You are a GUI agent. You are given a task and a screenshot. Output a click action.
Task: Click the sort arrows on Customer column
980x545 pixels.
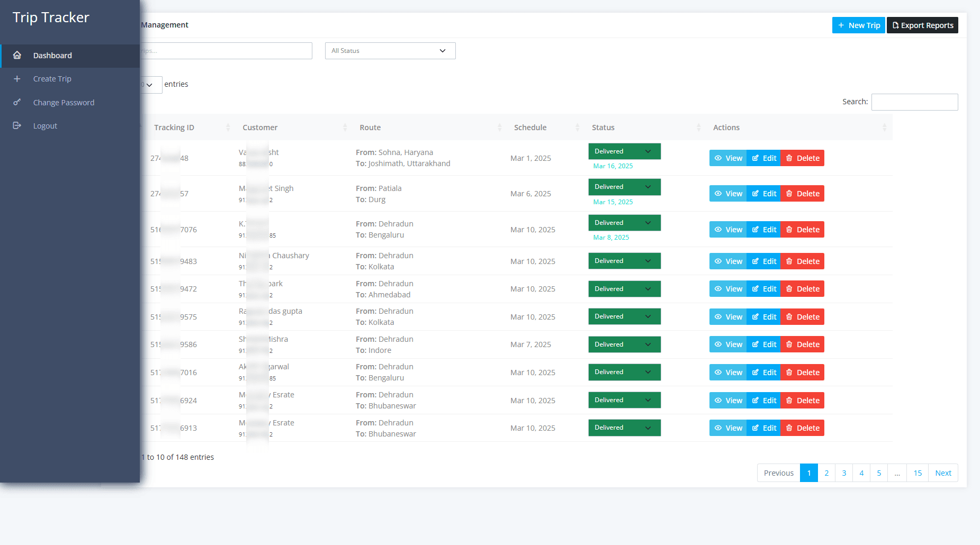click(x=345, y=128)
